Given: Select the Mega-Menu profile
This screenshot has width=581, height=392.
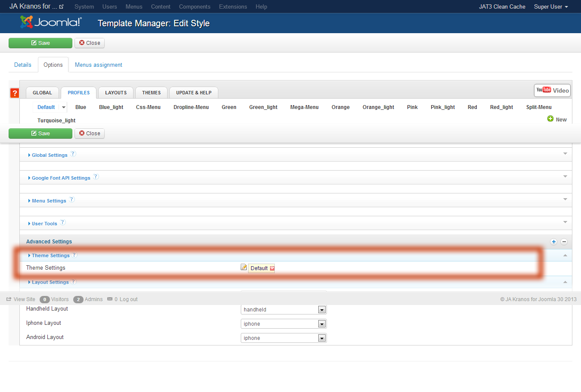Looking at the screenshot, I should point(304,107).
